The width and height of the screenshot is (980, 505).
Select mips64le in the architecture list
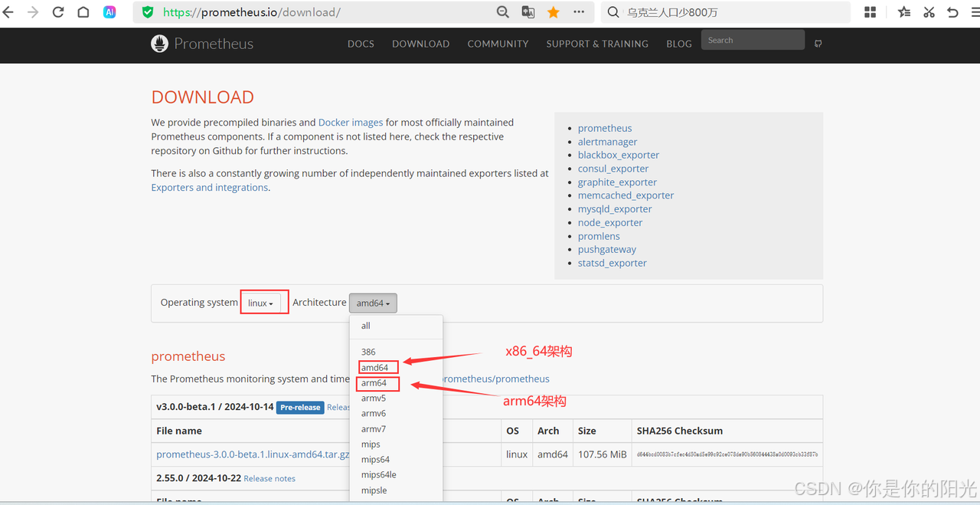pos(396,475)
